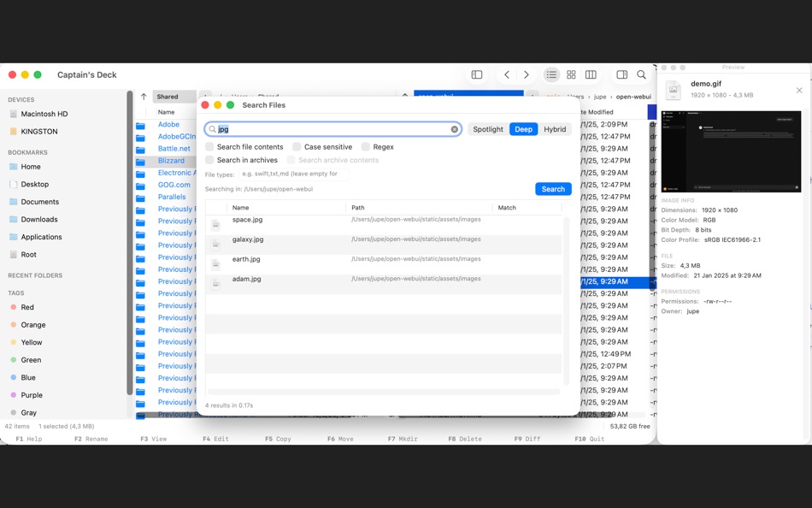Click the sidebar vertical scrollbar
This screenshot has height=508, width=812.
[x=129, y=243]
